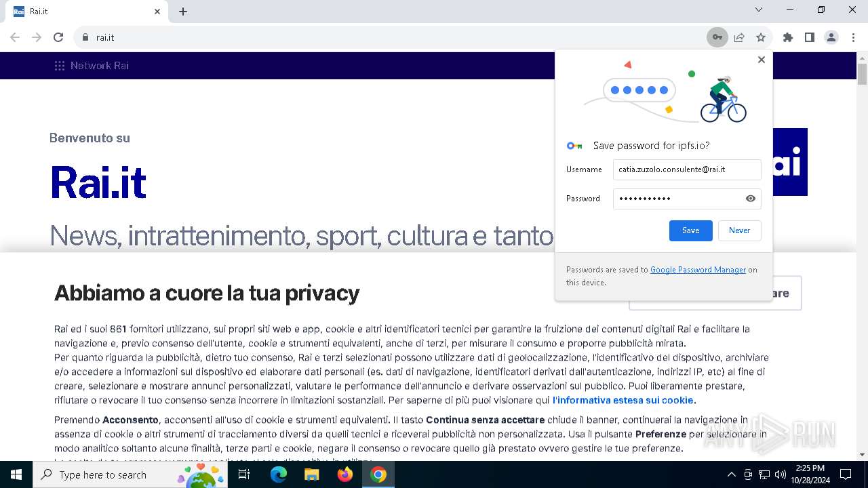Close the Rai.it tab
Image resolution: width=868 pixels, height=488 pixels.
(157, 12)
